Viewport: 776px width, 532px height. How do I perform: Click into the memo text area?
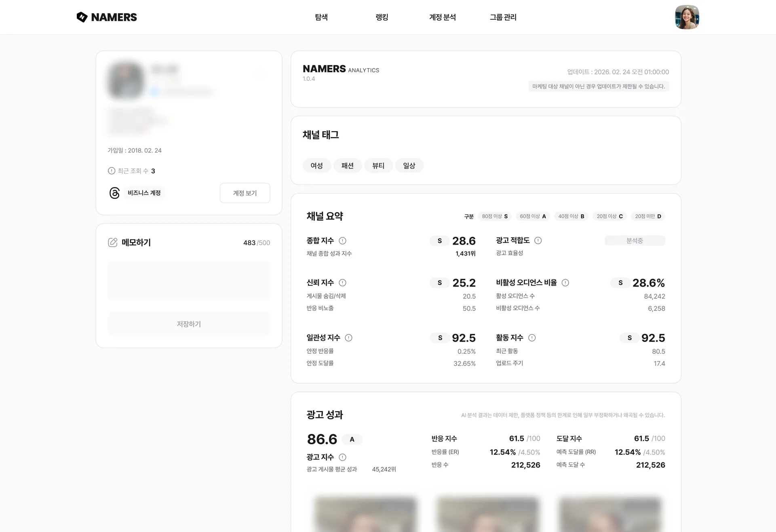[x=189, y=281]
